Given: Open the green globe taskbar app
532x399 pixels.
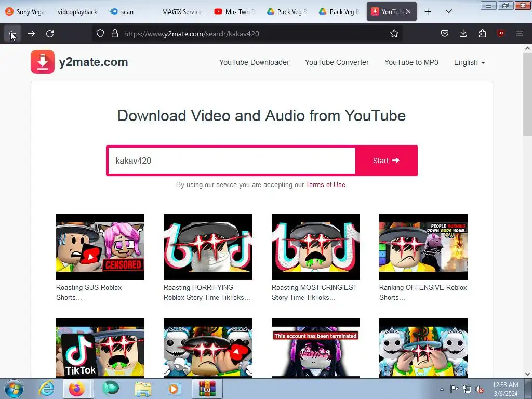Looking at the screenshot, I should click(x=110, y=389).
